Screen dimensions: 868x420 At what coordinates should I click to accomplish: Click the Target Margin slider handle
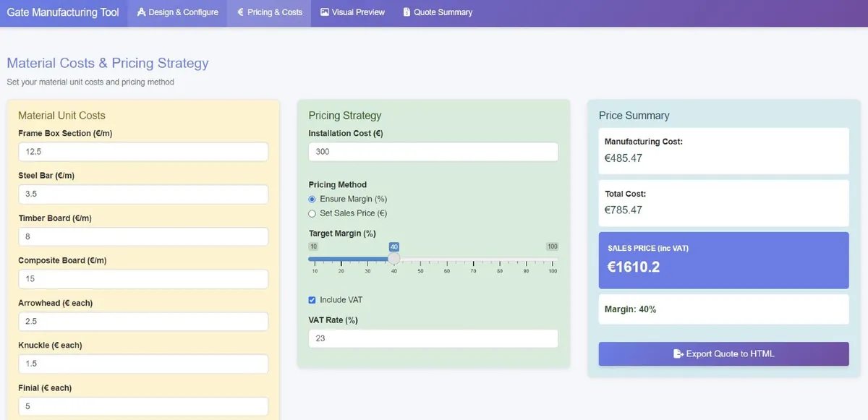coord(393,259)
